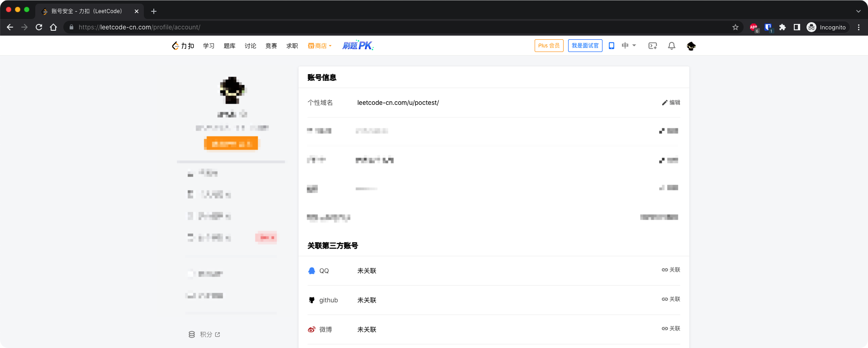Click the github cat icon
The width and height of the screenshot is (868, 348).
(x=312, y=300)
